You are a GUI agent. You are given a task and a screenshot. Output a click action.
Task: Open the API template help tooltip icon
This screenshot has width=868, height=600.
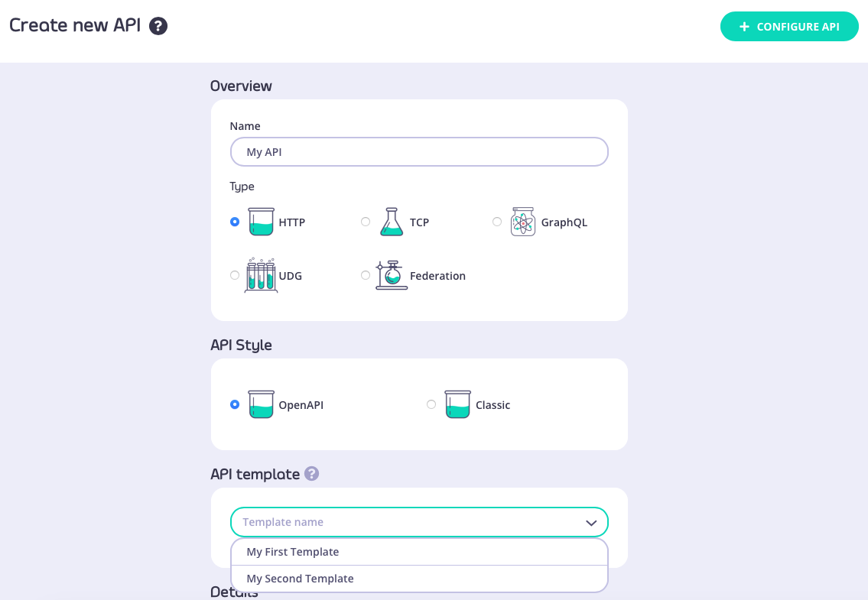[311, 474]
